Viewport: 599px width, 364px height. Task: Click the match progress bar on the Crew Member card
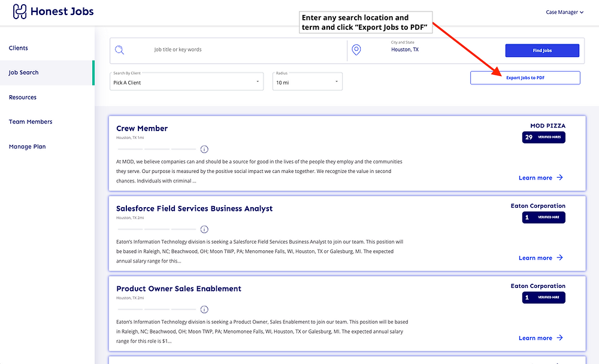pos(156,149)
